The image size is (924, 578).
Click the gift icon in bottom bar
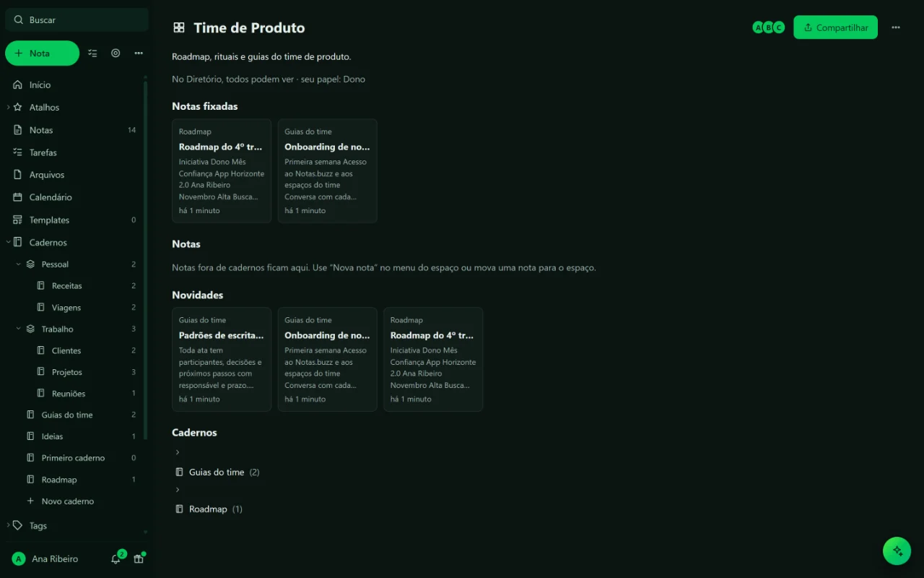139,559
